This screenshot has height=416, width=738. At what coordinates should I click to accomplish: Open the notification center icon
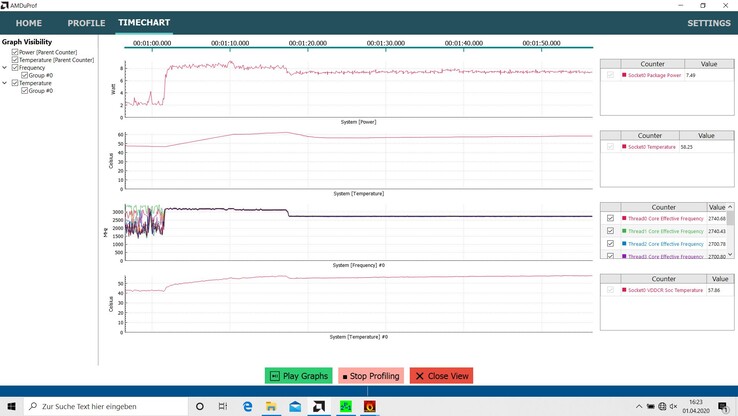723,406
